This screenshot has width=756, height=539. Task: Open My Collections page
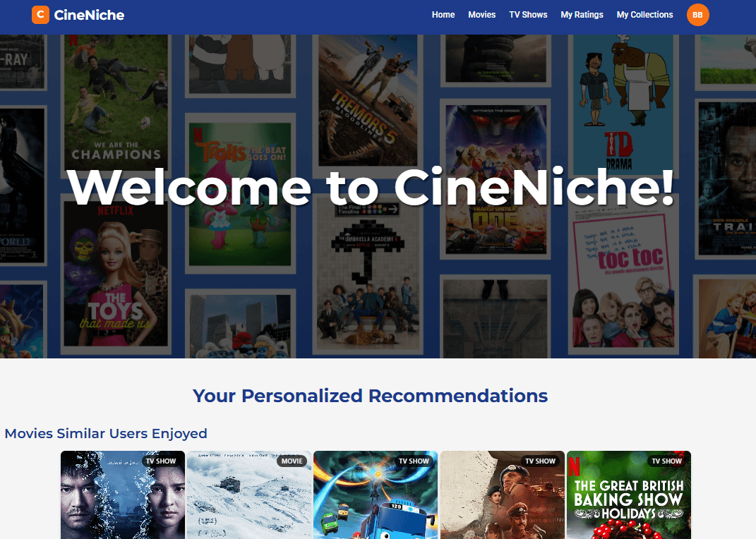pyautogui.click(x=644, y=15)
